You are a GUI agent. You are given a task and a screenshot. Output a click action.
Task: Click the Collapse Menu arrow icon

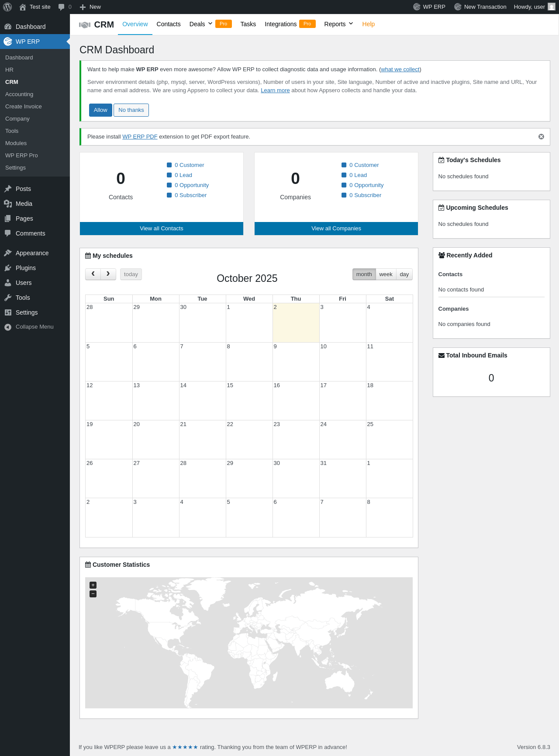coord(8,327)
